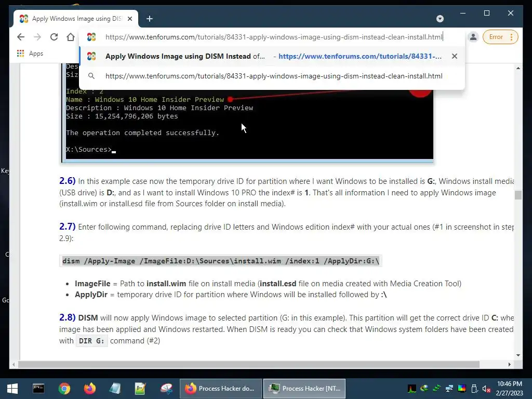Click the second tray icon after the CPU graph

(x=424, y=389)
